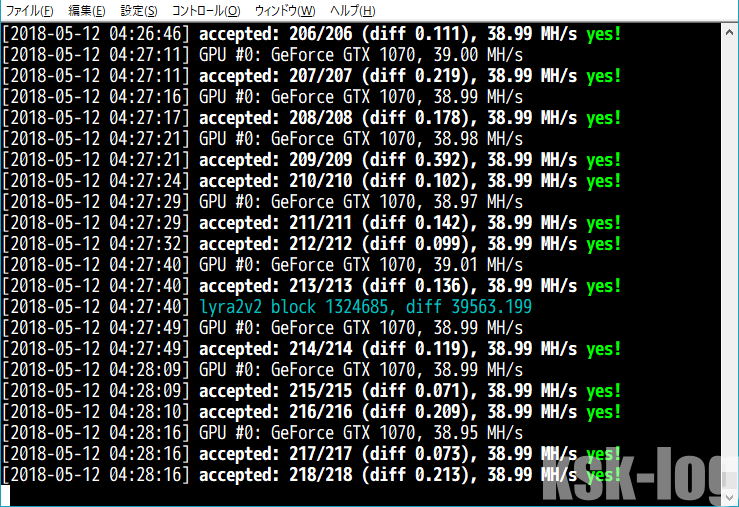Click the accepted: 215/215 diff 0.071 line
Image resolution: width=739 pixels, height=507 pixels.
click(312, 391)
